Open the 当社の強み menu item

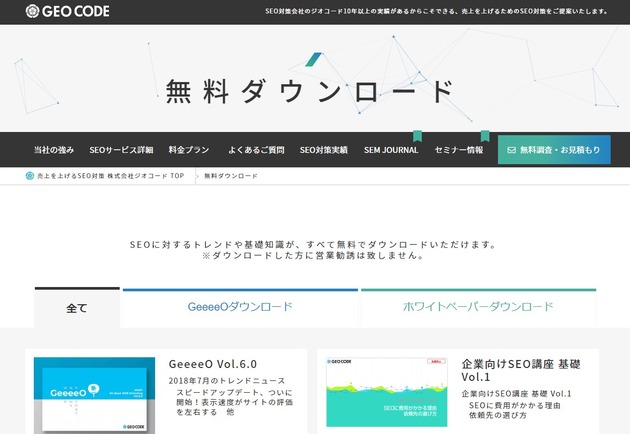pyautogui.click(x=54, y=150)
